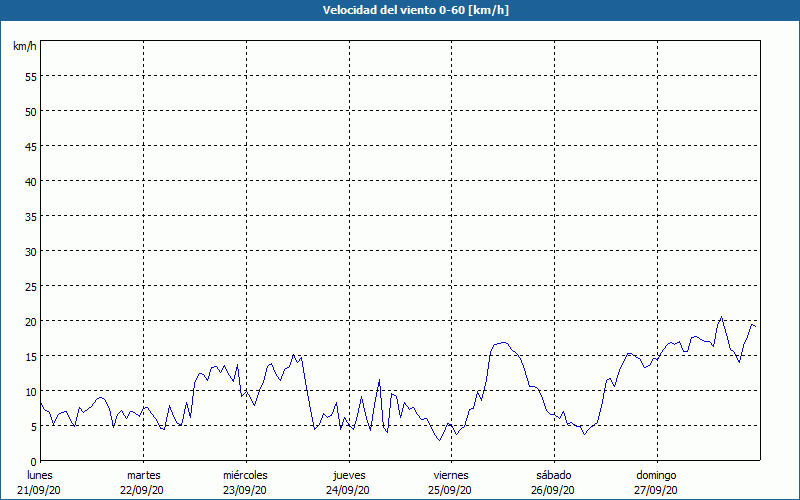
Task: Select the 'jueves' day label
Action: (x=349, y=475)
